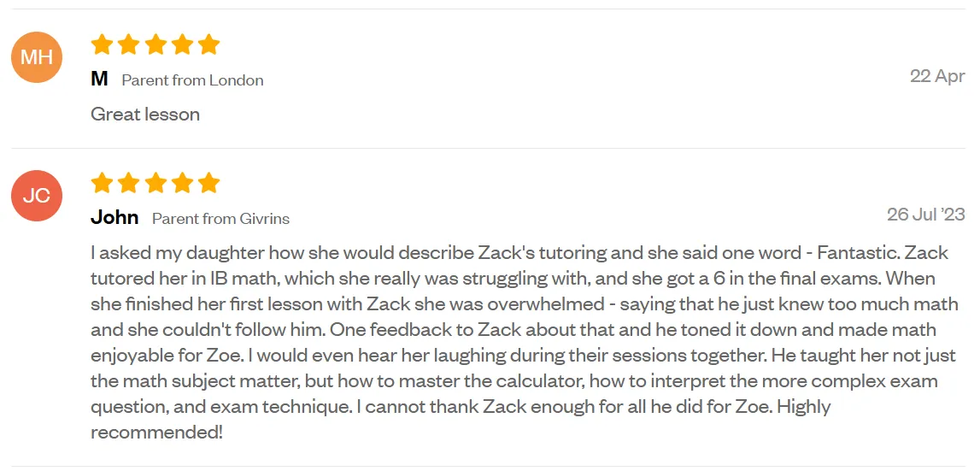Click fourth star of M's review rating
Viewport: 980px width, 471px height.
[x=183, y=44]
